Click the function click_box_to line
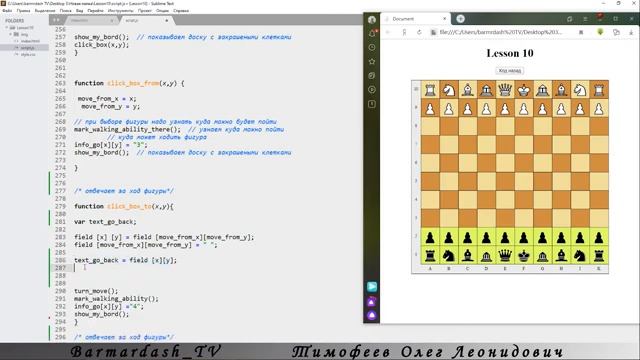 [x=124, y=207]
